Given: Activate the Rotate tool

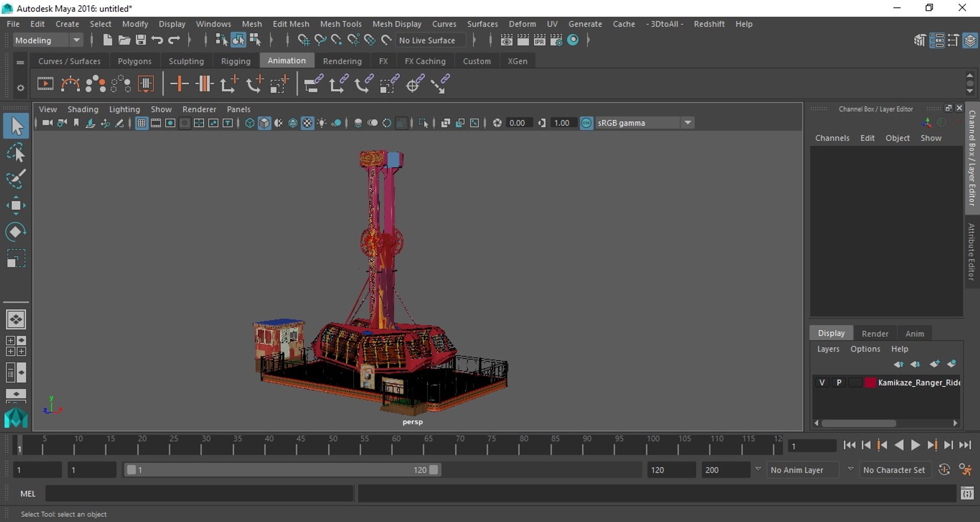Looking at the screenshot, I should point(16,232).
